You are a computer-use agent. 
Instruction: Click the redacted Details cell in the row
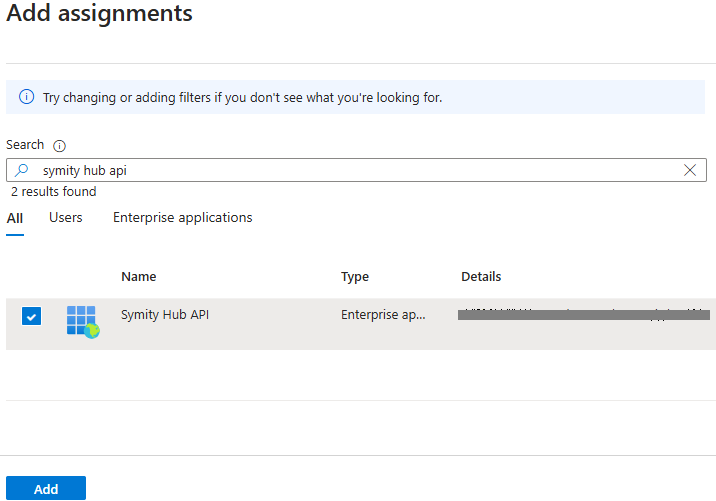[583, 315]
